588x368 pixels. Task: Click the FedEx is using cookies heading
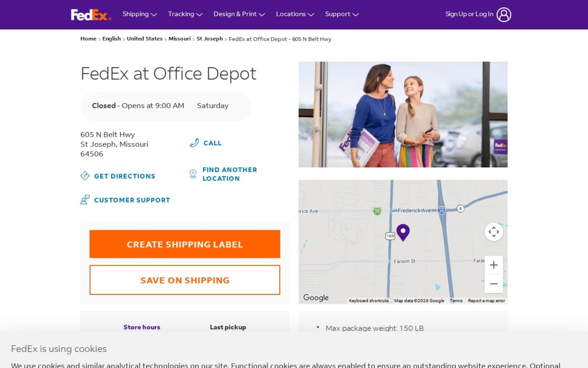click(x=59, y=349)
